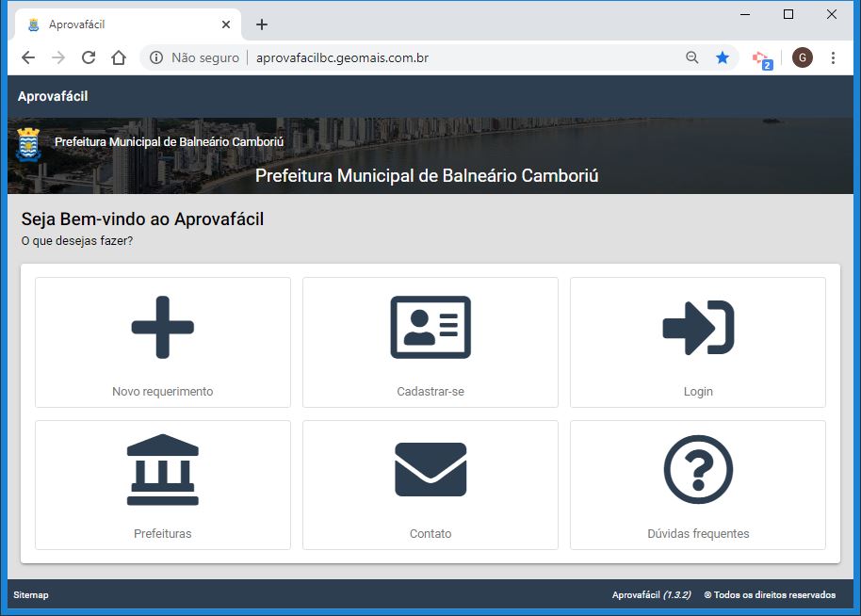Click the Todos os direitos reservados text
This screenshot has height=616, width=861.
point(770,594)
